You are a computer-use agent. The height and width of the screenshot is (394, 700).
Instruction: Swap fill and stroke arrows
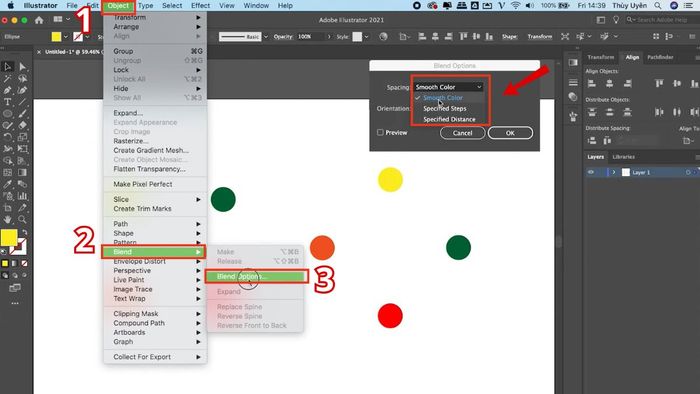[x=25, y=232]
